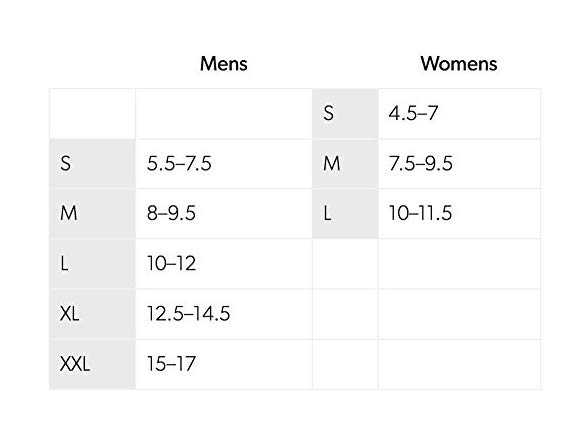Select the womens M size label
Screen dimensions: 588x441
[x=345, y=164]
